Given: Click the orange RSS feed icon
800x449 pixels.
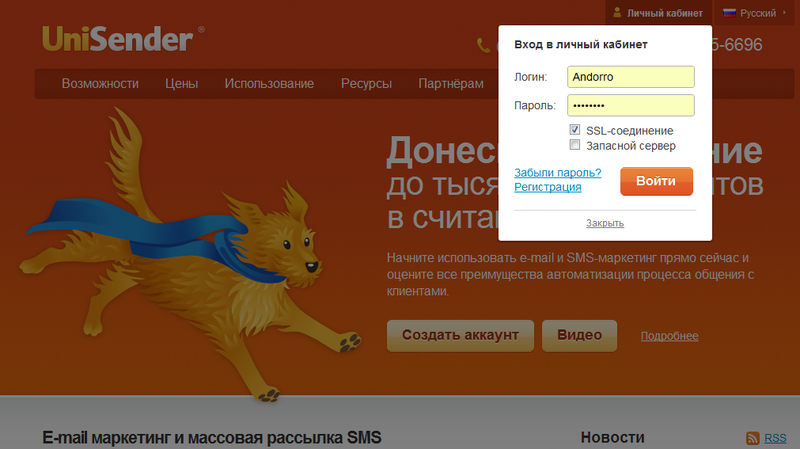Looking at the screenshot, I should coord(753,438).
